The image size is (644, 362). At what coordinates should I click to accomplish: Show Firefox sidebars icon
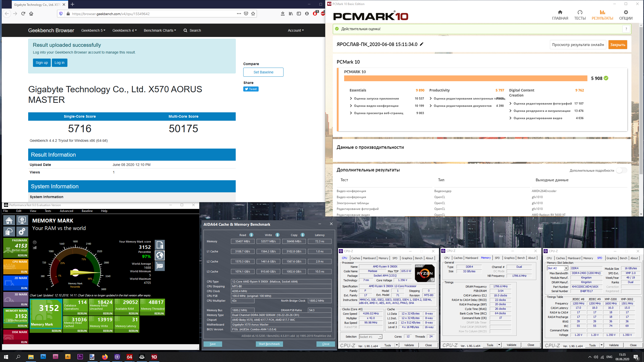pyautogui.click(x=299, y=14)
